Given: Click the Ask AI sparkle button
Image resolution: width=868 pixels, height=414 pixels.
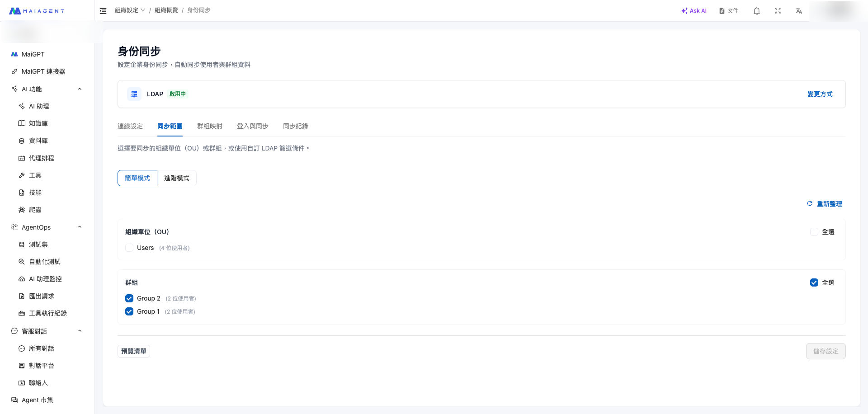Looking at the screenshot, I should [x=693, y=11].
